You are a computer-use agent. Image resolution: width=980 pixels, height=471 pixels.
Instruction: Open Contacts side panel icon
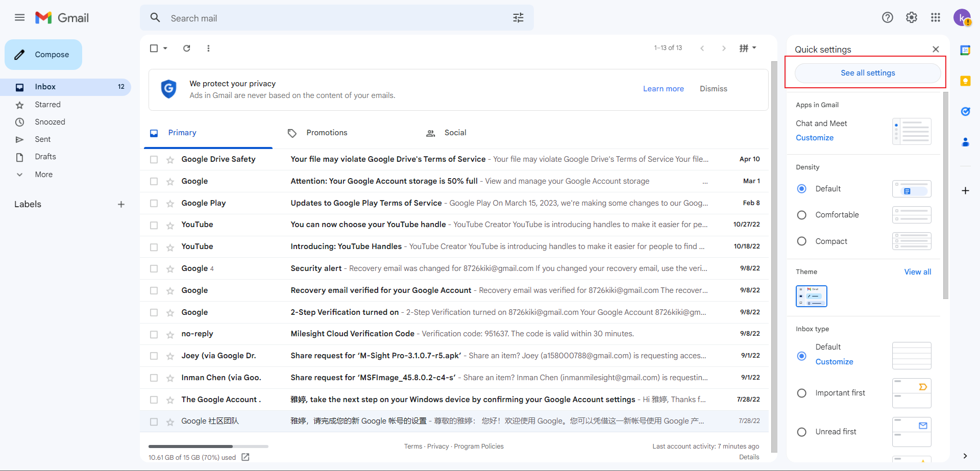(x=965, y=142)
